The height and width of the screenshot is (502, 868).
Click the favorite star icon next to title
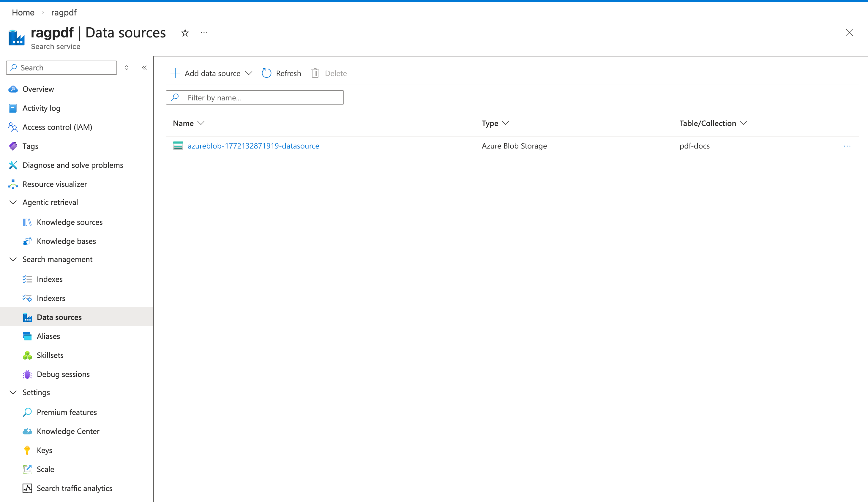tap(185, 33)
